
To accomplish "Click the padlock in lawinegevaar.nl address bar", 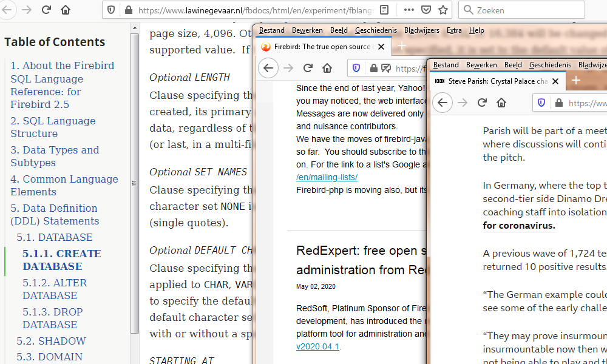I will click(129, 10).
